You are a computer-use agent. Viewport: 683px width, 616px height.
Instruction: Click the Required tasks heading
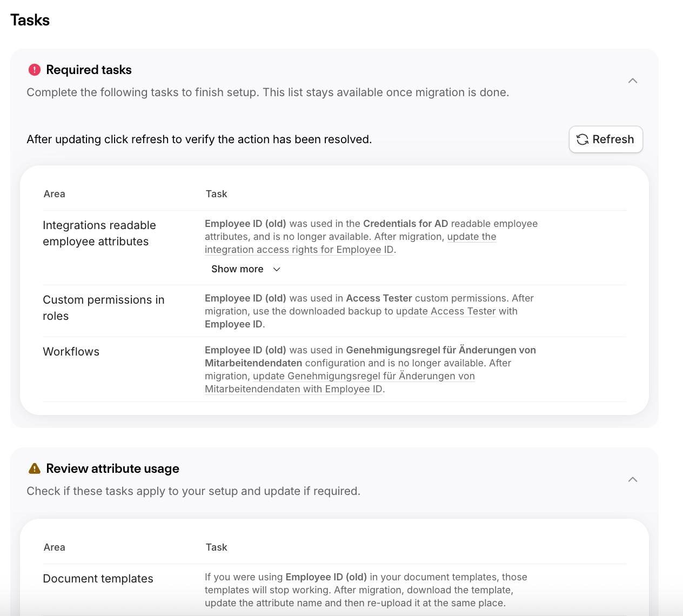coord(89,70)
